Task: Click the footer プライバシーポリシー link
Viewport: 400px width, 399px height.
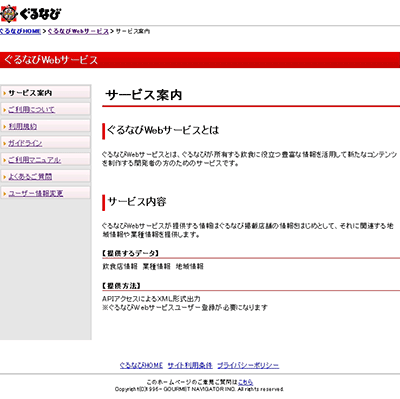Action: click(248, 365)
